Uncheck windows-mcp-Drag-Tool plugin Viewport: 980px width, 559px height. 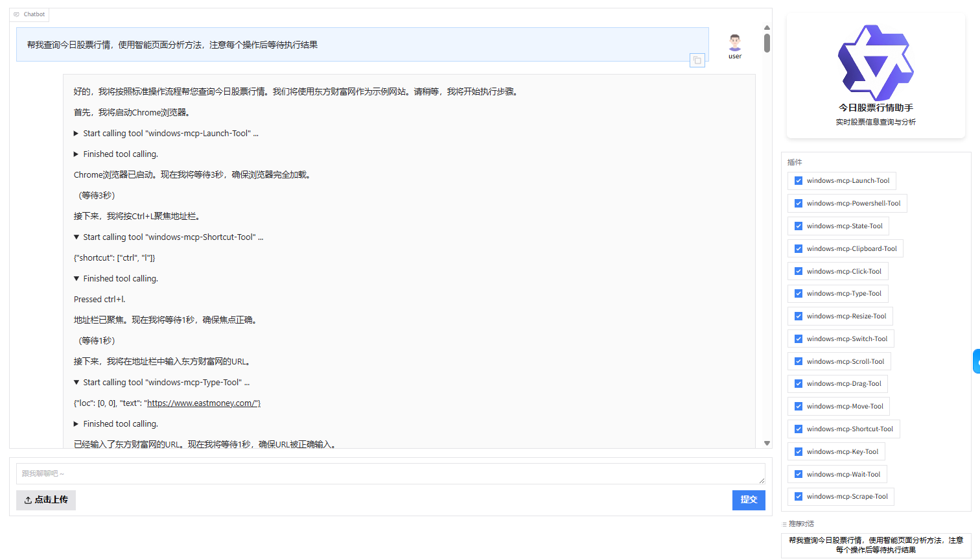(799, 384)
